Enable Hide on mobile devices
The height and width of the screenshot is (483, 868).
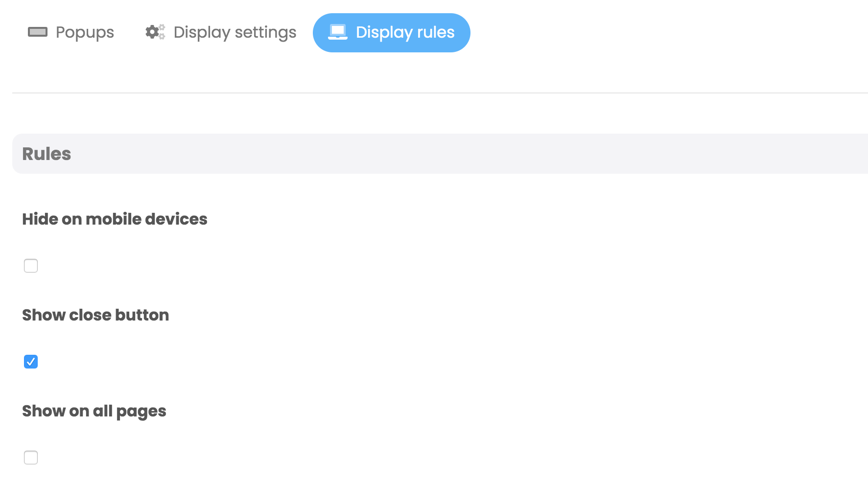click(x=31, y=265)
